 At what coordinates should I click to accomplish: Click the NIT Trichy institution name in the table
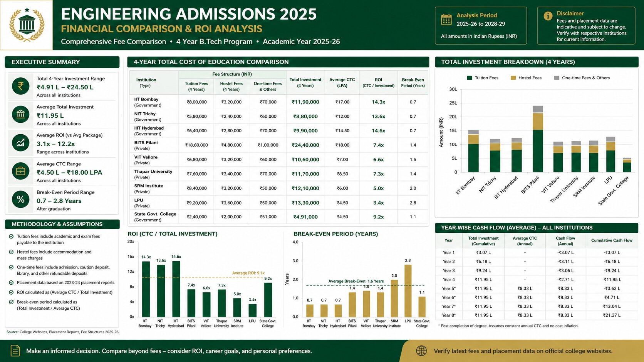click(x=145, y=114)
